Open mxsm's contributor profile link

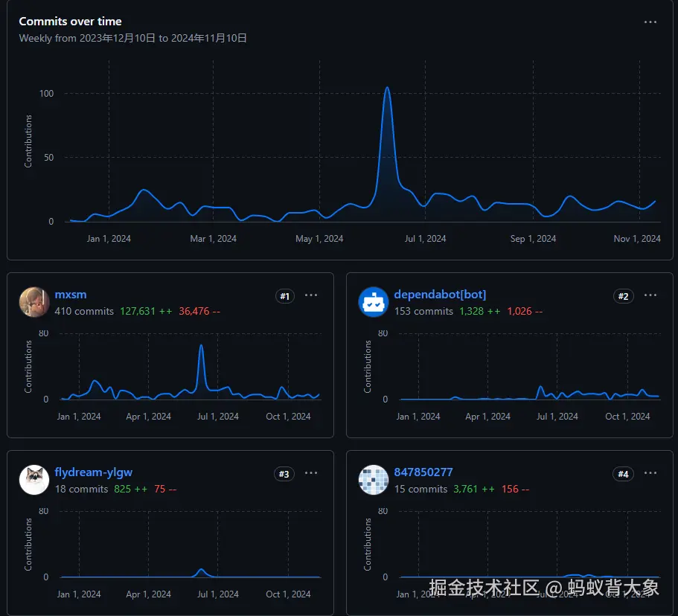tap(70, 294)
